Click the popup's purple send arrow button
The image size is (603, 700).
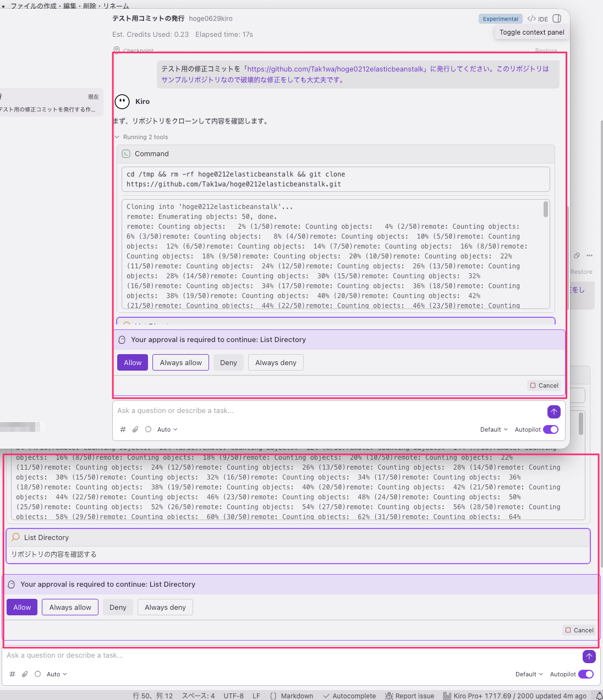(553, 411)
